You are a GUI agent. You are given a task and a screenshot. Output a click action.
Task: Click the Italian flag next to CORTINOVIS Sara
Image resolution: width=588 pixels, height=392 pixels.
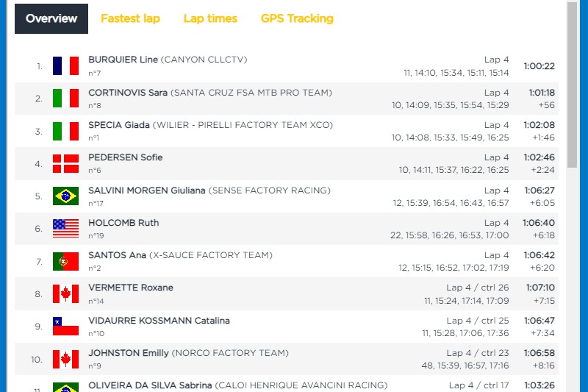pos(65,99)
